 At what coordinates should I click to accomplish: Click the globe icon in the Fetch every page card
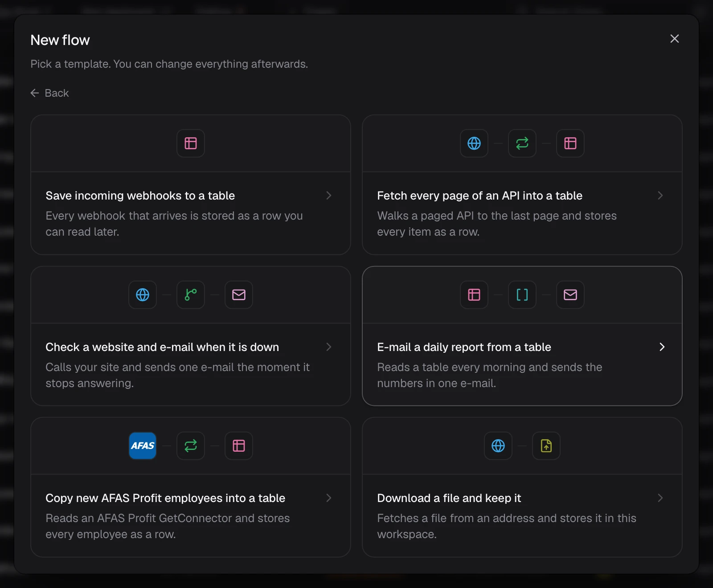(474, 143)
